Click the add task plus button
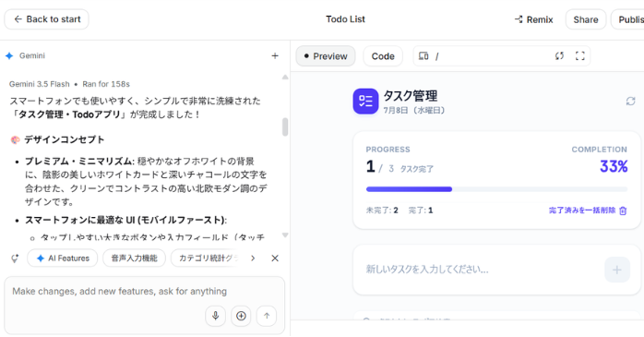644x337 pixels. click(617, 270)
